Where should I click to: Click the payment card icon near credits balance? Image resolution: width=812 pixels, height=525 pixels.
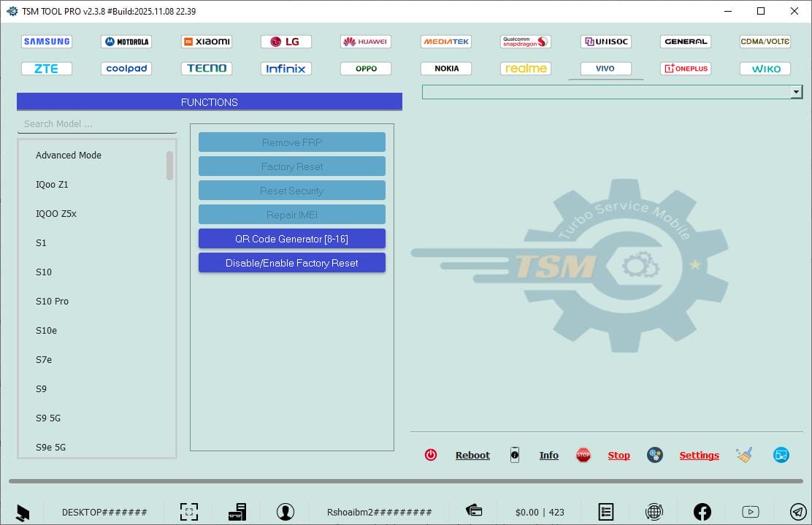(474, 511)
